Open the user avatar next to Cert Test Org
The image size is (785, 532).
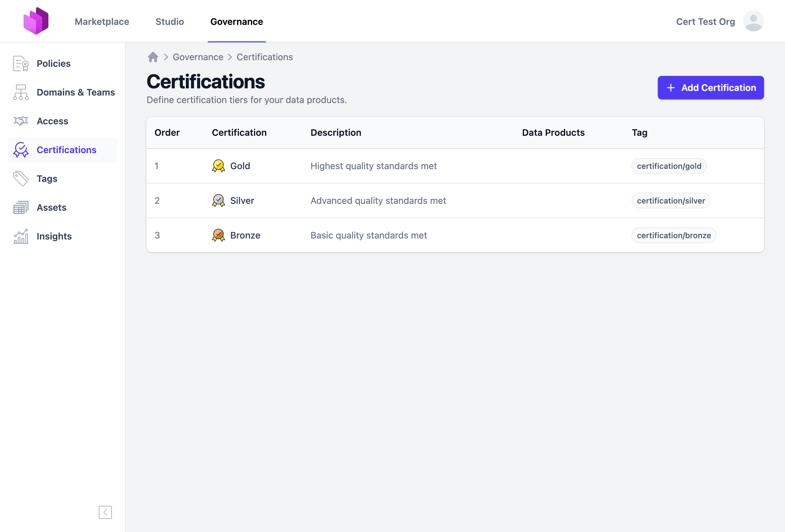click(753, 21)
